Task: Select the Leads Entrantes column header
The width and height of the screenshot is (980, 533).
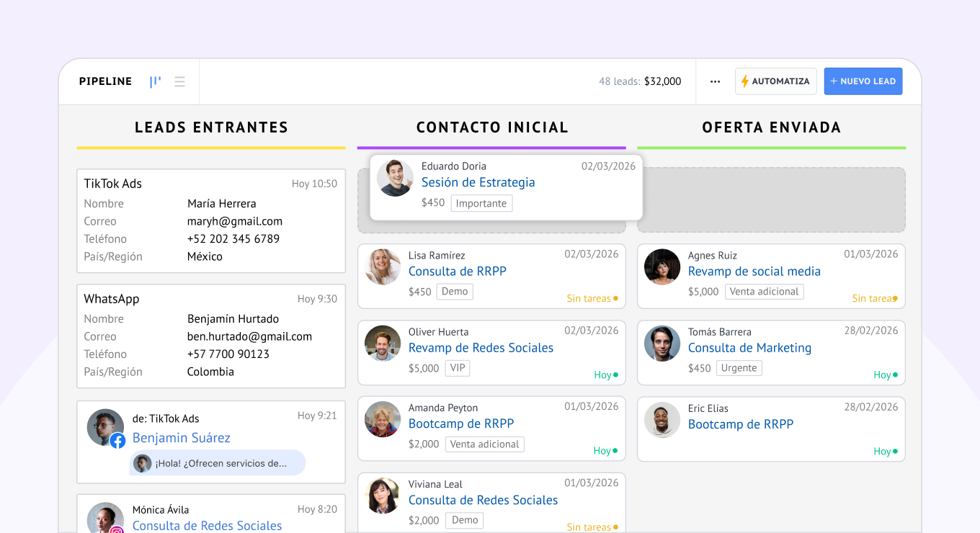Action: (x=211, y=127)
